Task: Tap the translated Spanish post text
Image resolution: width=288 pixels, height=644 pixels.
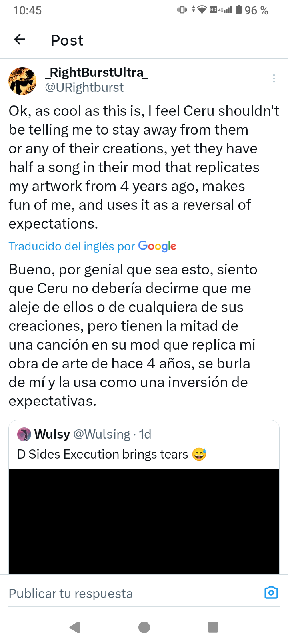Action: [x=132, y=335]
